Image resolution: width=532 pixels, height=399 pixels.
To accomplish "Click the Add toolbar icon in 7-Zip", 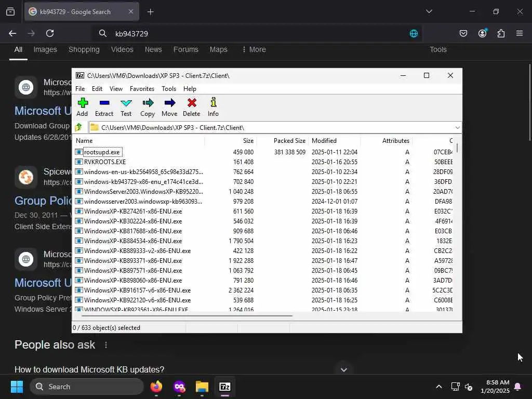I will point(82,107).
